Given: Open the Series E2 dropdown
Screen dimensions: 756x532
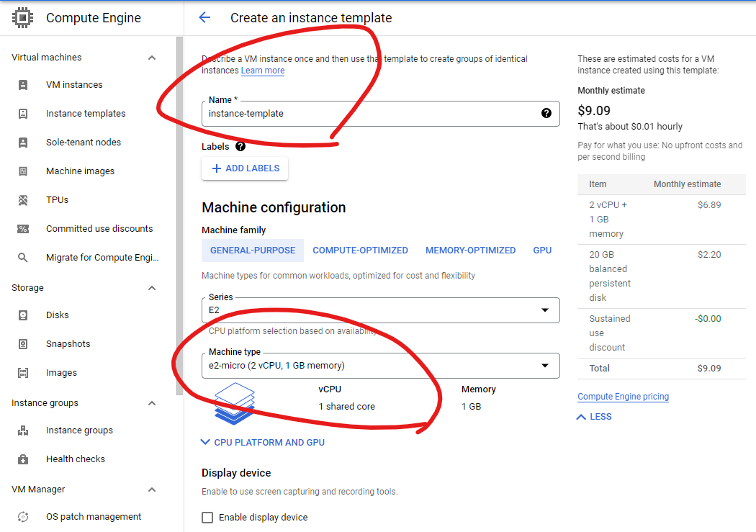Looking at the screenshot, I should pos(380,310).
